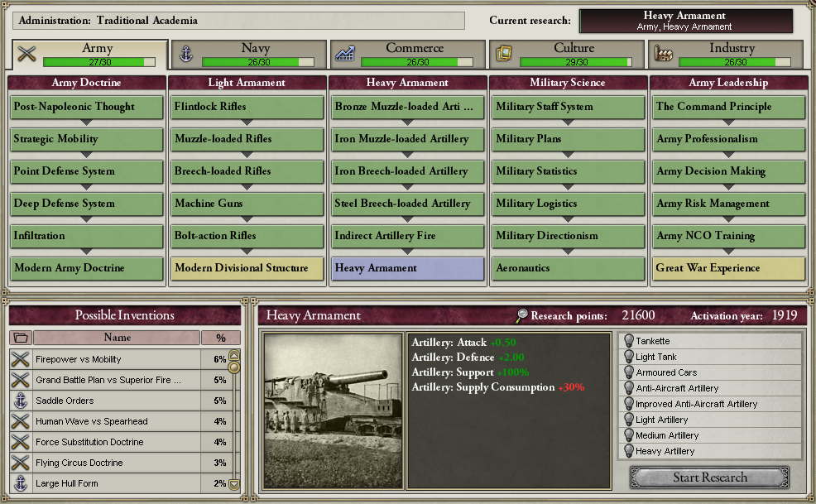
Task: Open the Navy technology tab
Action: click(249, 54)
